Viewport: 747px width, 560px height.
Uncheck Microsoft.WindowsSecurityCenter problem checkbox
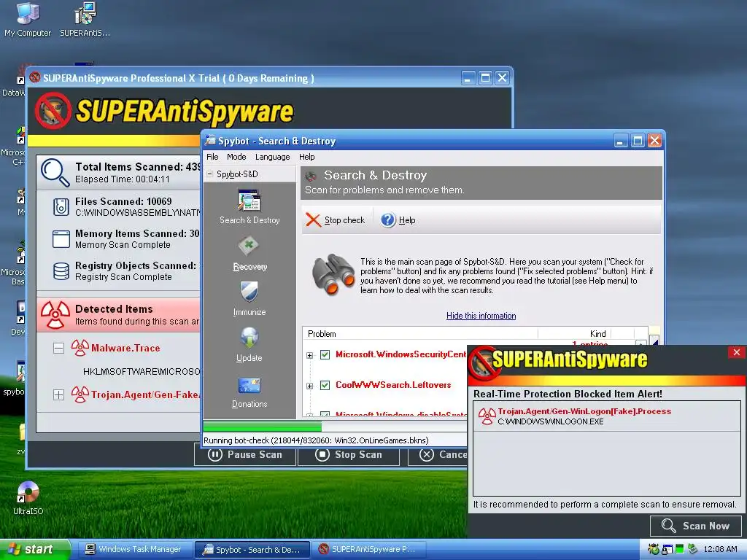(325, 355)
